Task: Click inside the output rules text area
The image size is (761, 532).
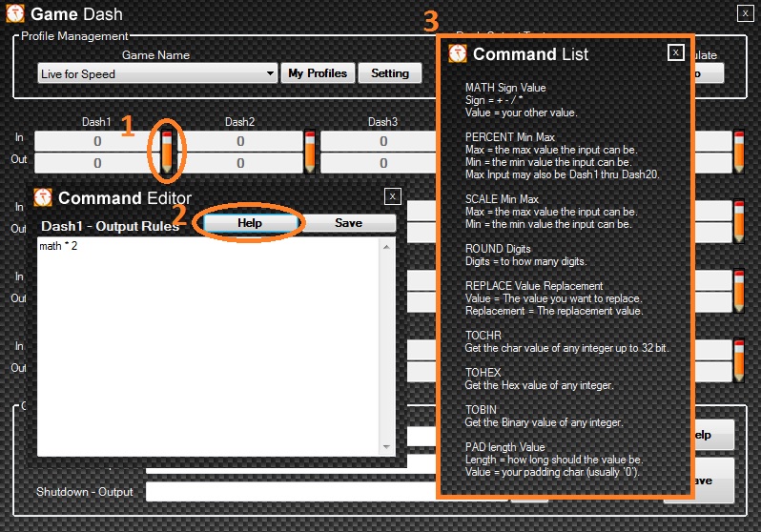Action: (208, 347)
